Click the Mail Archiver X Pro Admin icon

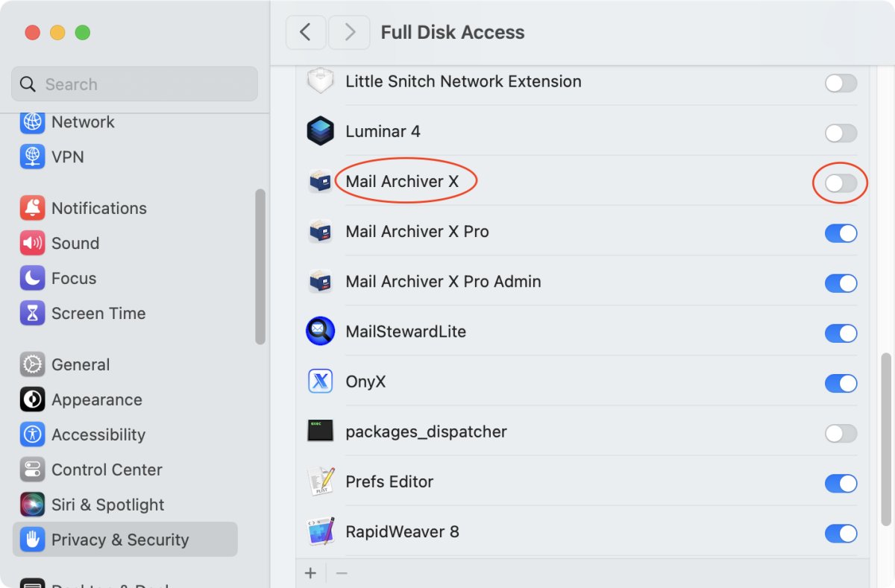pos(320,282)
